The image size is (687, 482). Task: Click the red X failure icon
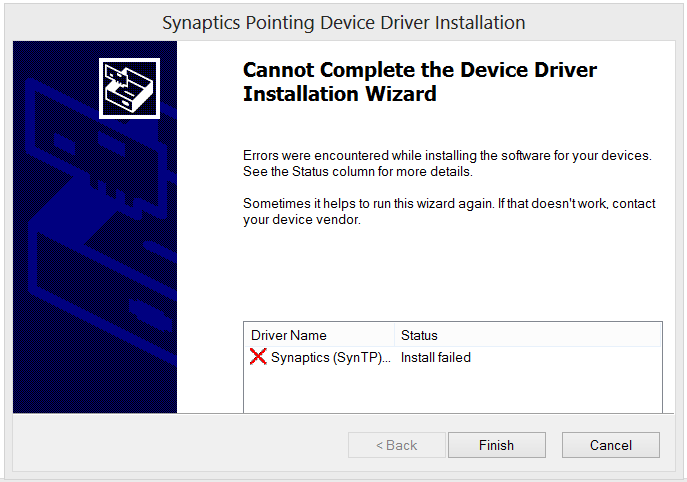click(258, 357)
